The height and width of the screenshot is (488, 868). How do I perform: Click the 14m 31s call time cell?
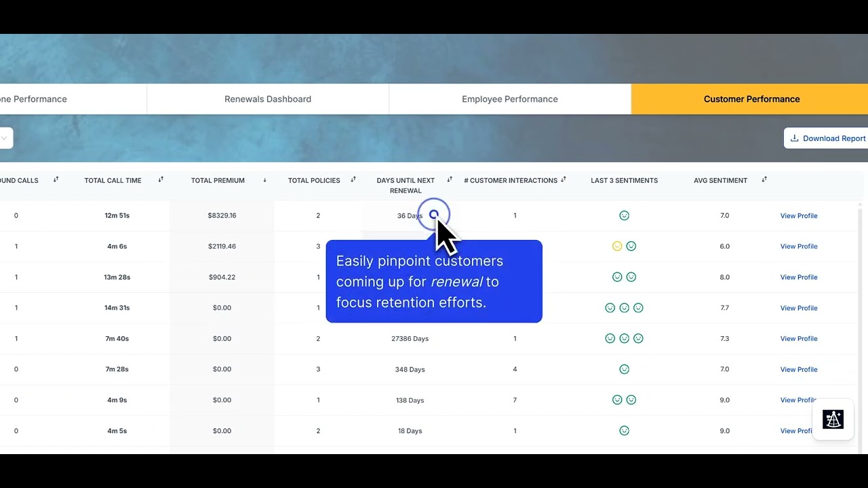117,308
